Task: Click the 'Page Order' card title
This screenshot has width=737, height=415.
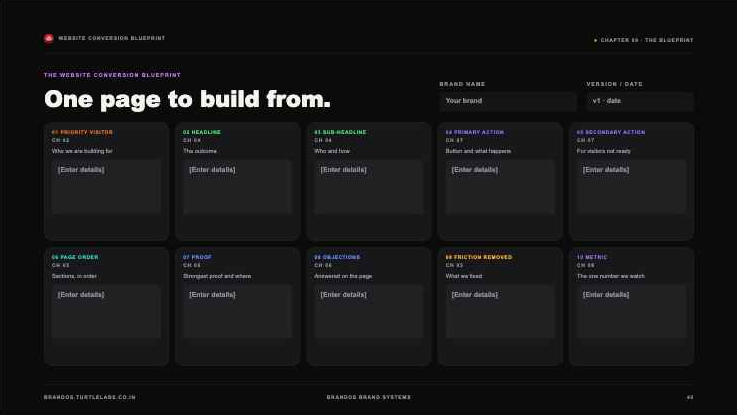Action: [75, 258]
